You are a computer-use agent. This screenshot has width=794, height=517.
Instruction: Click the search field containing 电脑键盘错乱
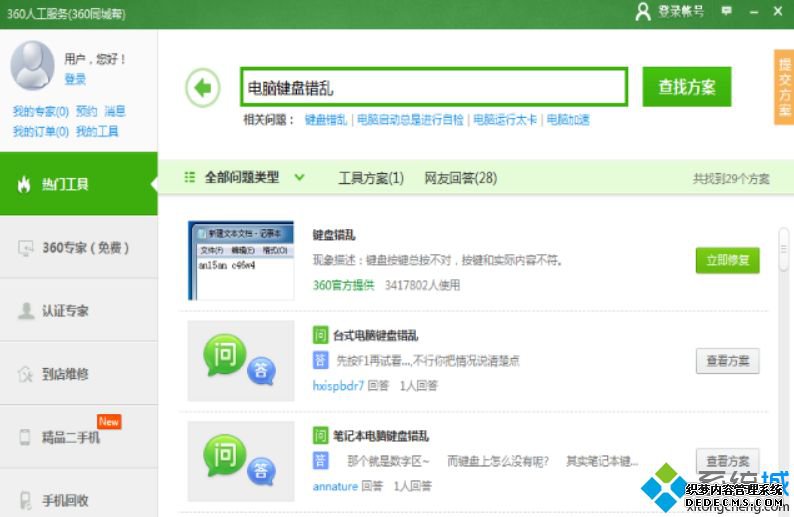pos(434,87)
